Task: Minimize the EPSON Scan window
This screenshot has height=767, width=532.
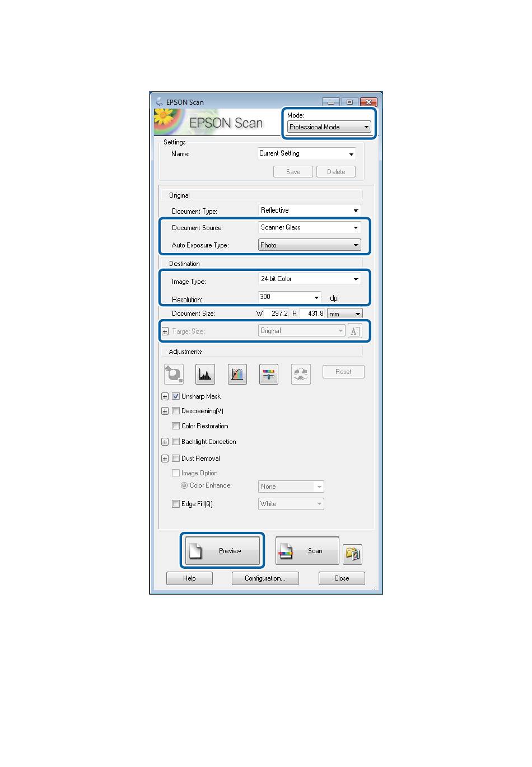Action: point(331,102)
